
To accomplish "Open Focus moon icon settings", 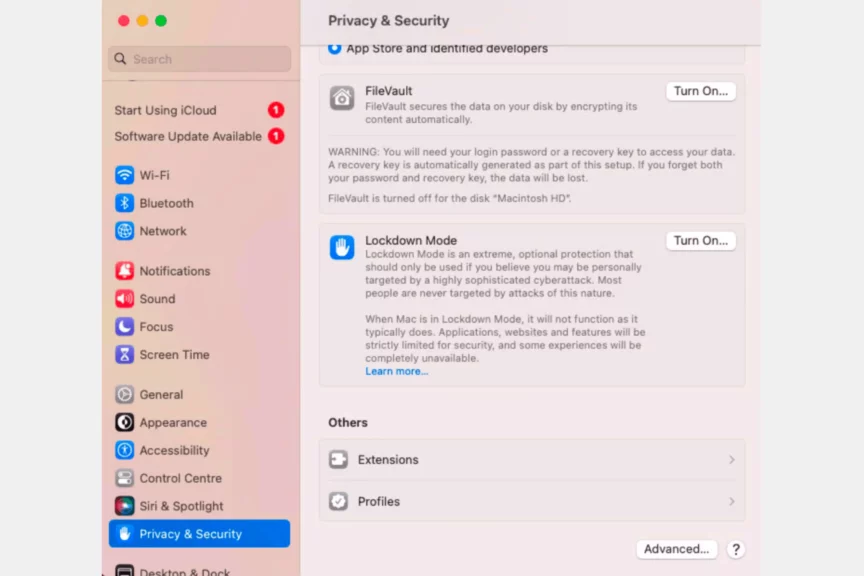I will [x=124, y=327].
